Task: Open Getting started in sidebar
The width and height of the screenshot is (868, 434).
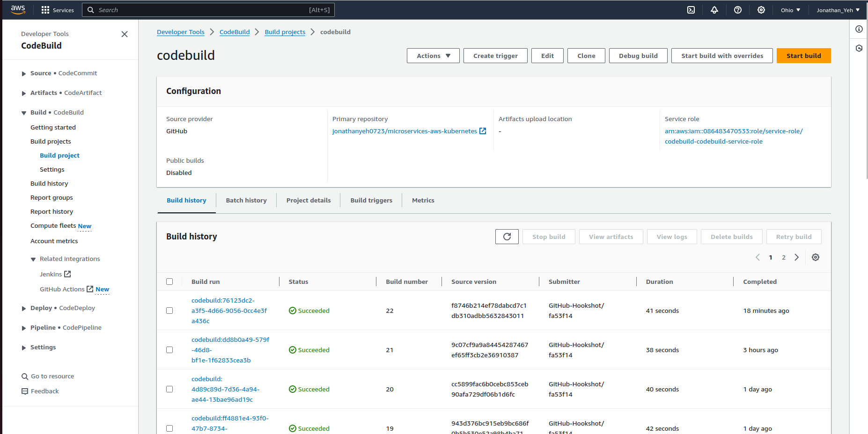Action: (x=53, y=127)
